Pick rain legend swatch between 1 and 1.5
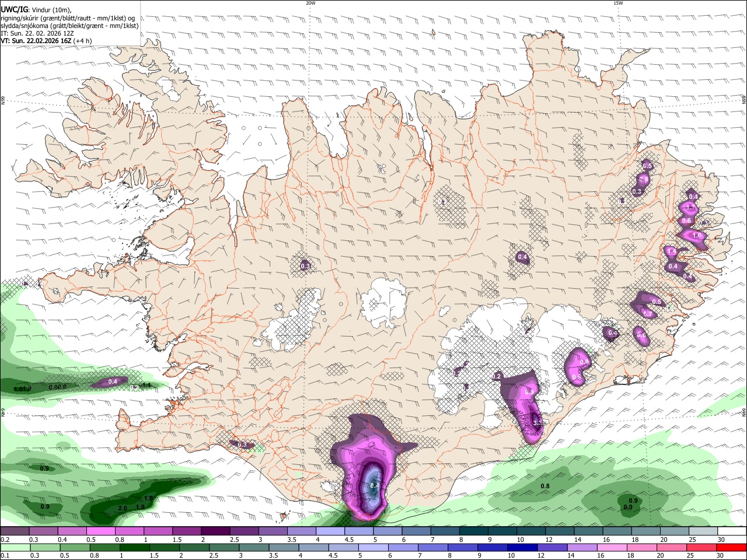Image resolution: width=747 pixels, height=560 pixels. 134,547
